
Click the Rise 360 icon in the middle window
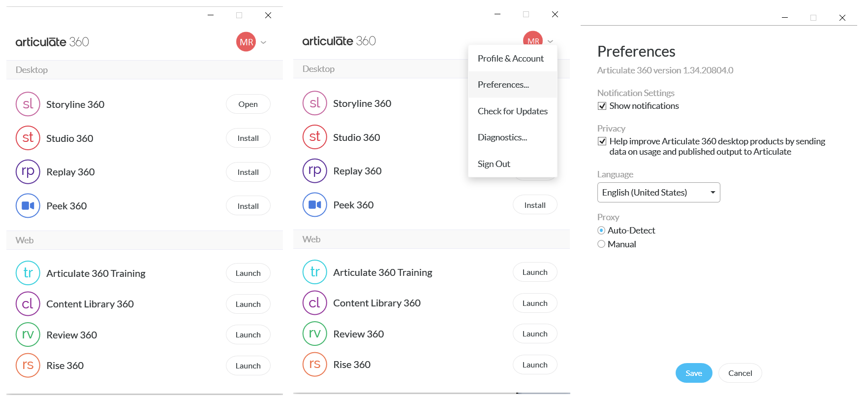click(x=315, y=365)
